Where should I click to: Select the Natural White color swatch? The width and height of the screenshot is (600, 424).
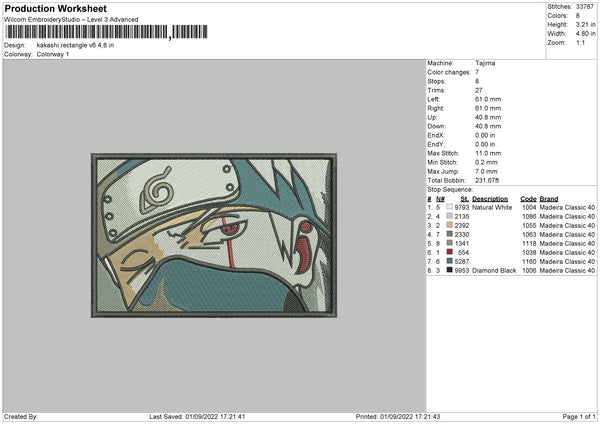[x=450, y=207]
